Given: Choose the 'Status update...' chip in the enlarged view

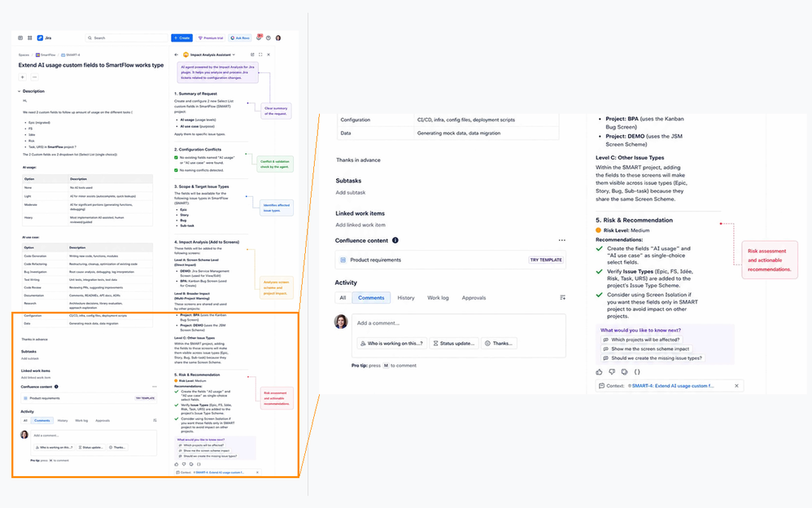Looking at the screenshot, I should (454, 344).
